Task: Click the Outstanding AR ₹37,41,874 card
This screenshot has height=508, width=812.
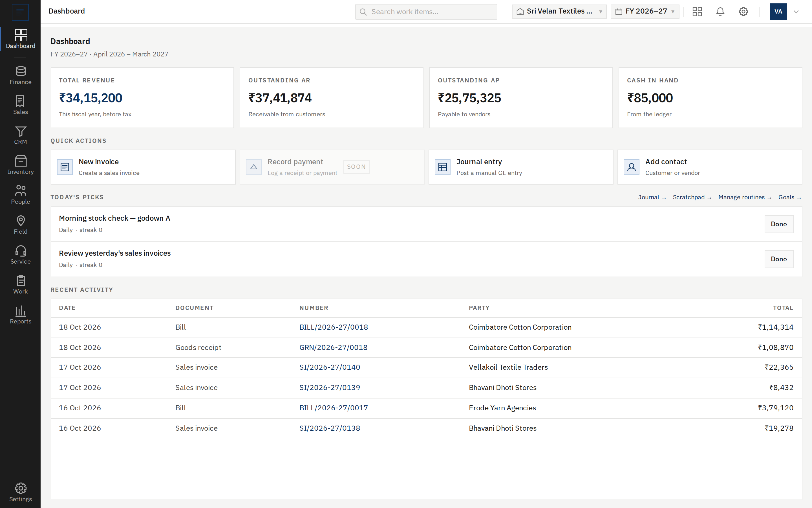Action: [332, 98]
